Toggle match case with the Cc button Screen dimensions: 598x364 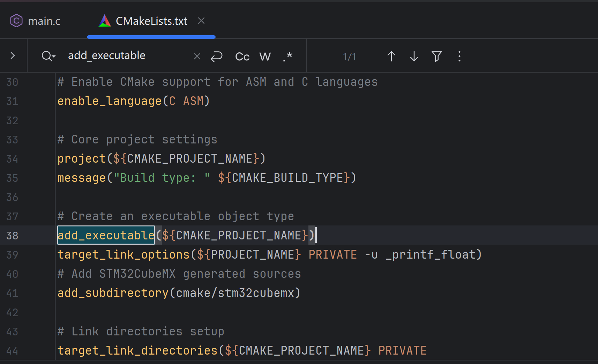pos(242,56)
